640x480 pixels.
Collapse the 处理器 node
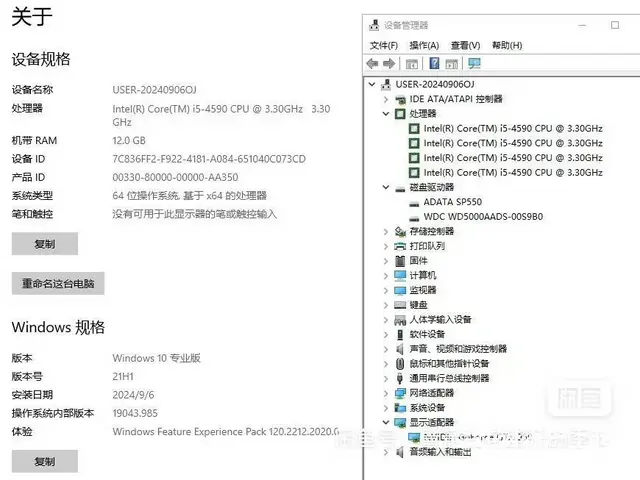pyautogui.click(x=386, y=114)
